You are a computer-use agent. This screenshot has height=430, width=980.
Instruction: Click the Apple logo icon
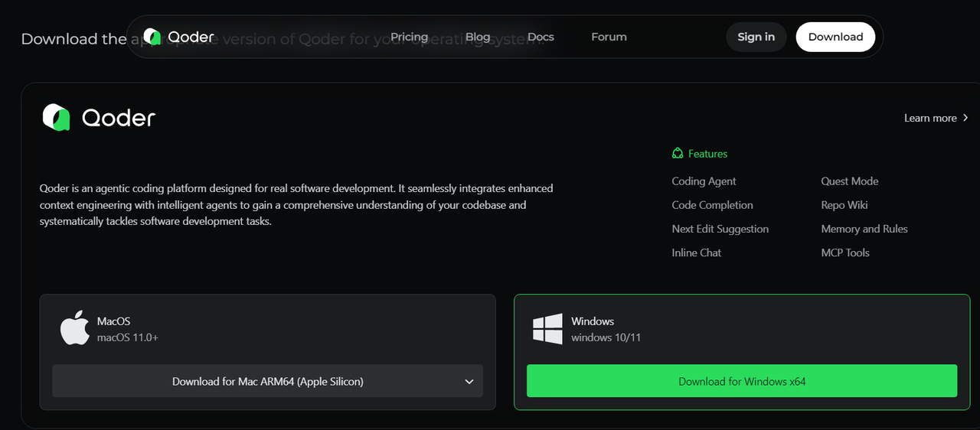pyautogui.click(x=75, y=328)
